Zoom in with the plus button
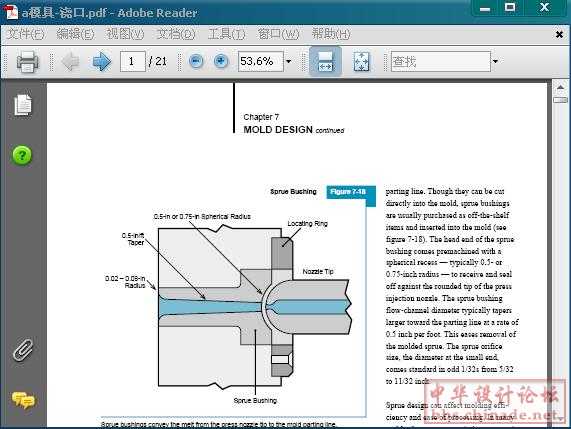 click(x=221, y=61)
